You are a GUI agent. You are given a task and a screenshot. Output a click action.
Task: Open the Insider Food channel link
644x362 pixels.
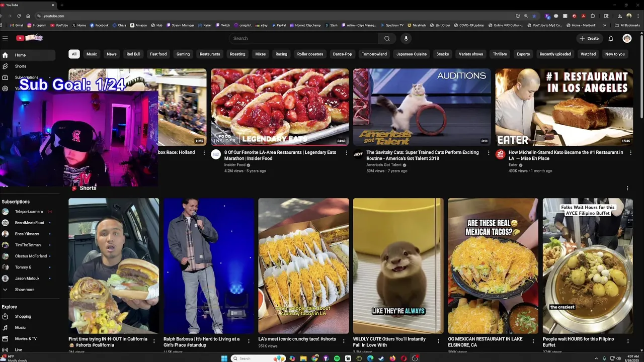(x=235, y=165)
